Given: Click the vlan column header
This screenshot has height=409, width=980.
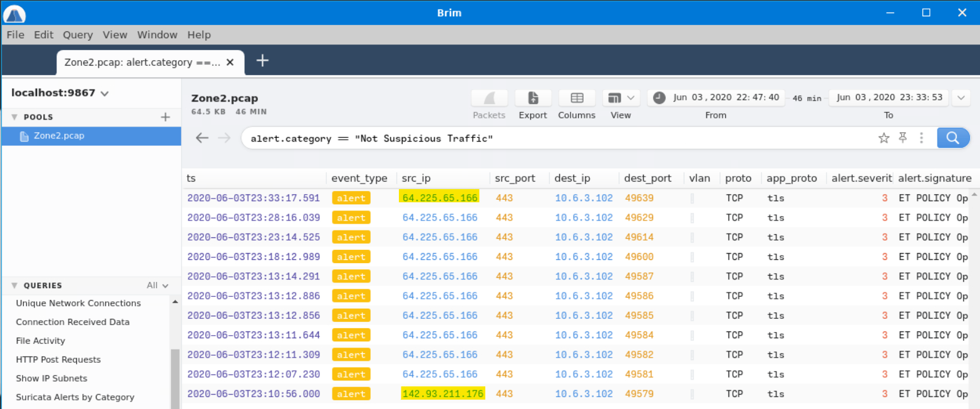Looking at the screenshot, I should pyautogui.click(x=699, y=179).
